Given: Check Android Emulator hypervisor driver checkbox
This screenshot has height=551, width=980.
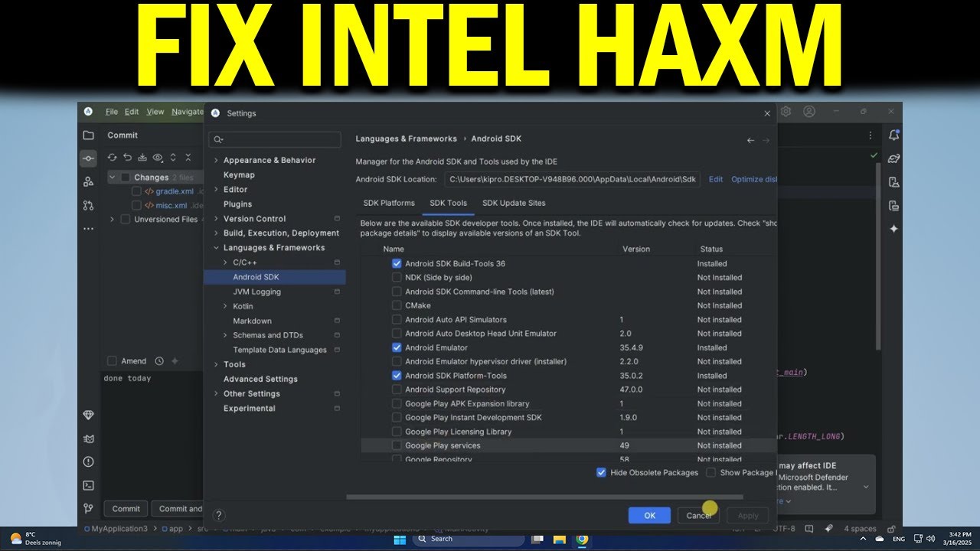Looking at the screenshot, I should coord(397,361).
